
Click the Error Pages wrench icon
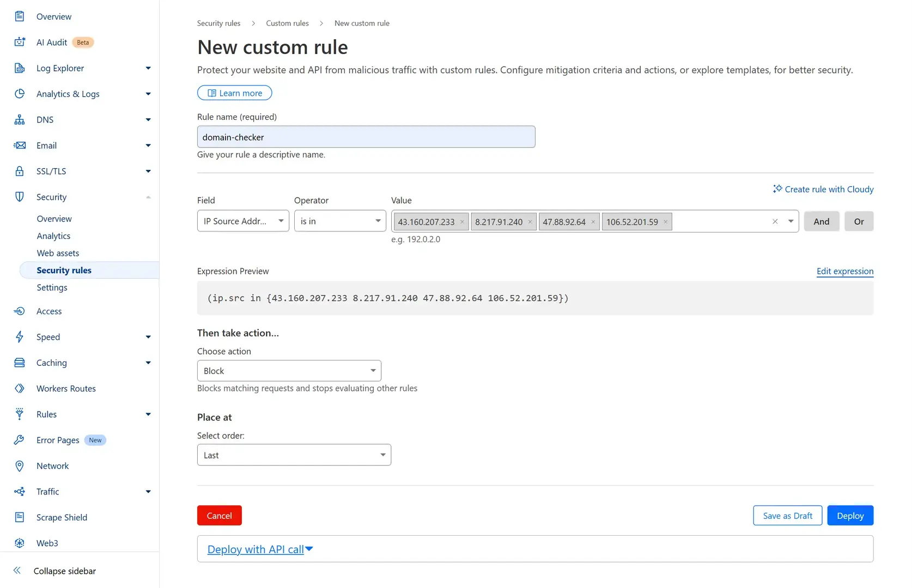click(20, 440)
